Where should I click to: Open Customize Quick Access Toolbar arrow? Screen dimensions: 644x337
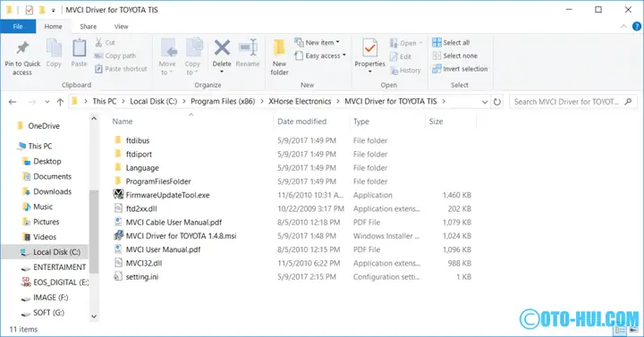pyautogui.click(x=53, y=10)
